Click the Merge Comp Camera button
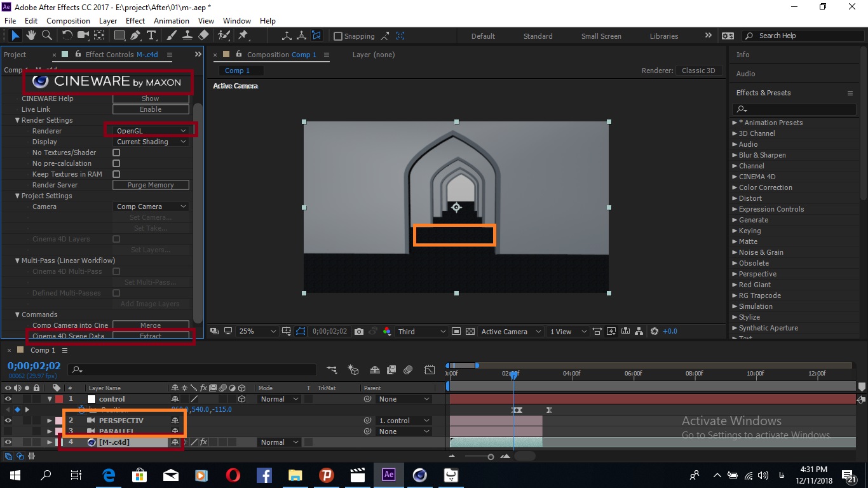Viewport: 868px width, 488px height. 151,325
